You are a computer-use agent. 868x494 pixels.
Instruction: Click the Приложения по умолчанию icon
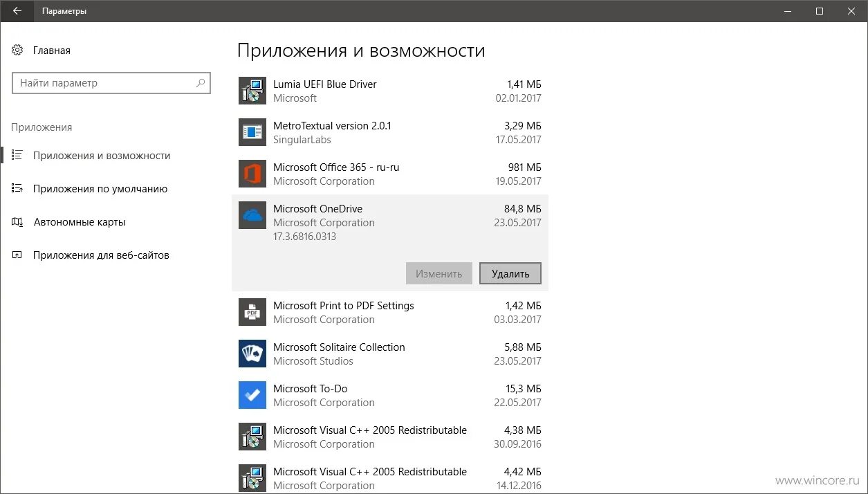tap(18, 189)
